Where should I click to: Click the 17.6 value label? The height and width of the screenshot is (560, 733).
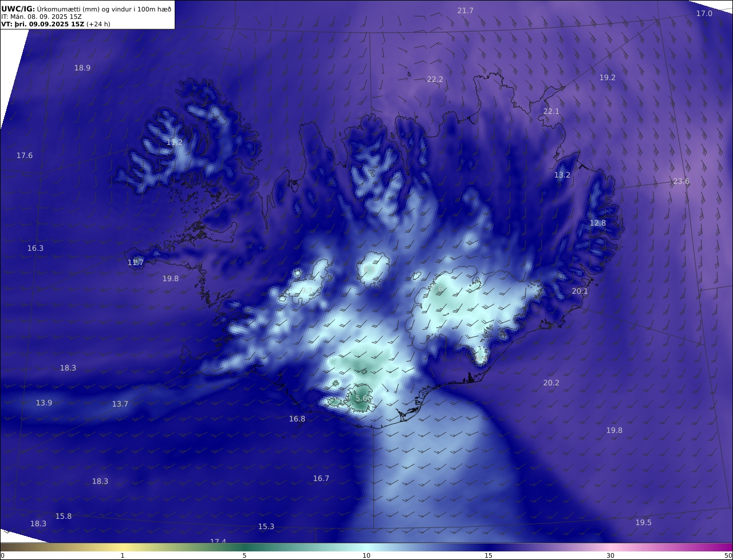click(25, 155)
